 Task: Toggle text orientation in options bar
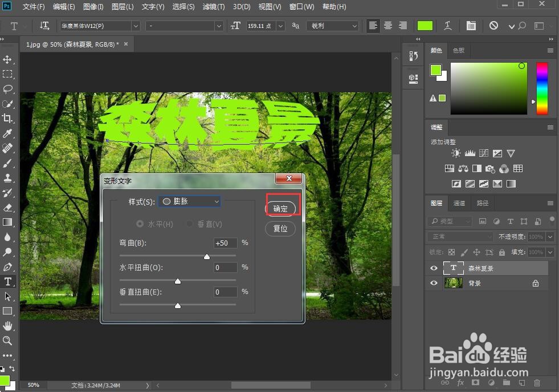(44, 26)
